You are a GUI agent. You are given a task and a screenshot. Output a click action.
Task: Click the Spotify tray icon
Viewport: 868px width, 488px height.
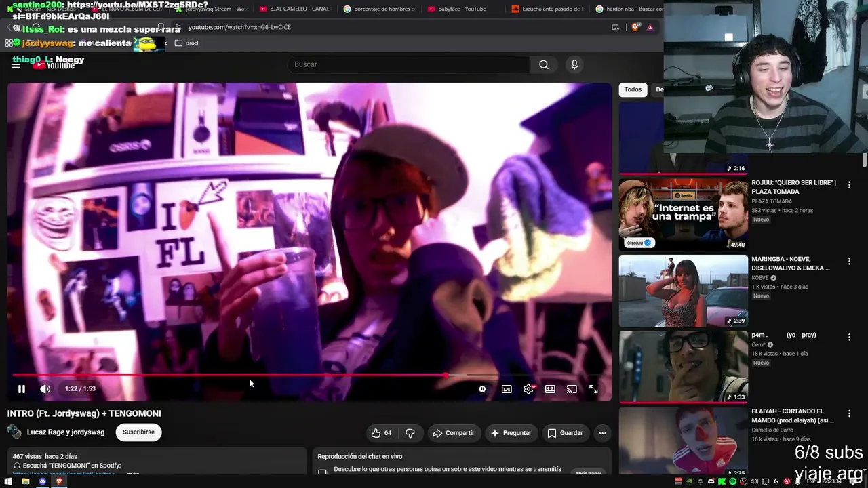(x=732, y=481)
